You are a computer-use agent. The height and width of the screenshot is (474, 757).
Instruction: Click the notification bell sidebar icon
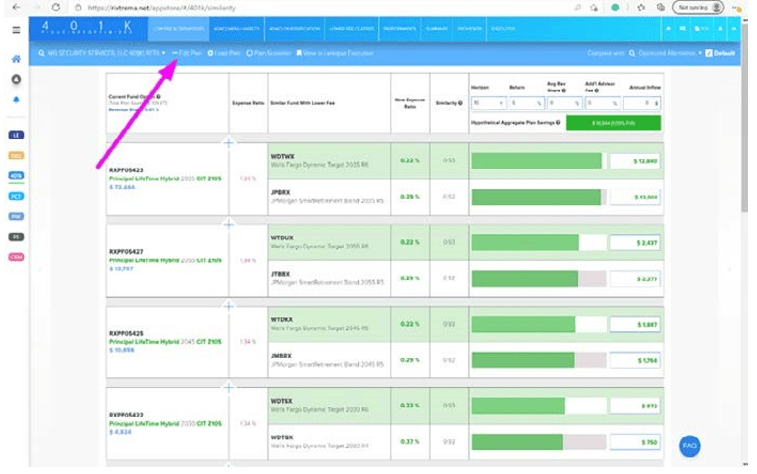pos(16,100)
